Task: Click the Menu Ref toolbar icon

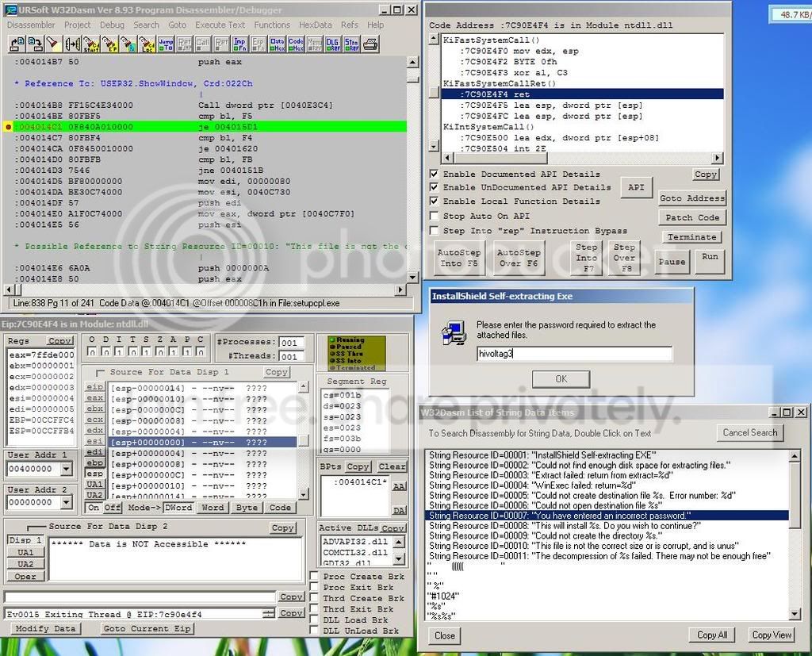Action: (314, 44)
